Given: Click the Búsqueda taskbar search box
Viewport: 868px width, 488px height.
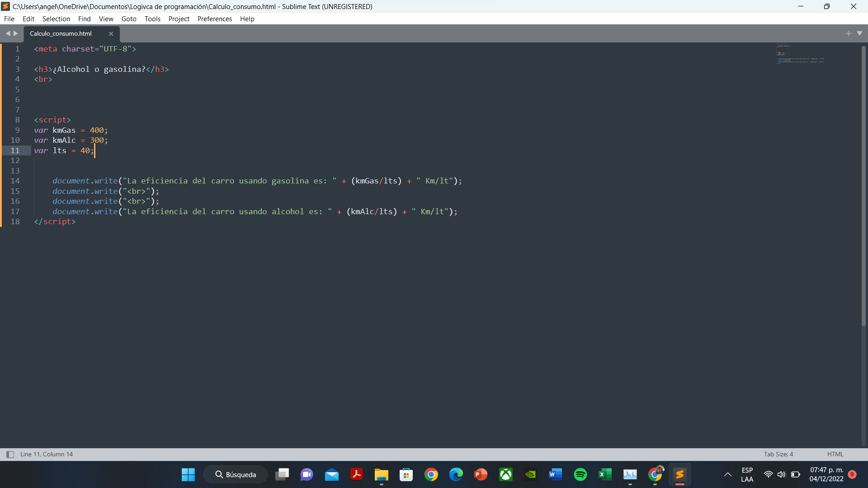Looking at the screenshot, I should [x=235, y=474].
